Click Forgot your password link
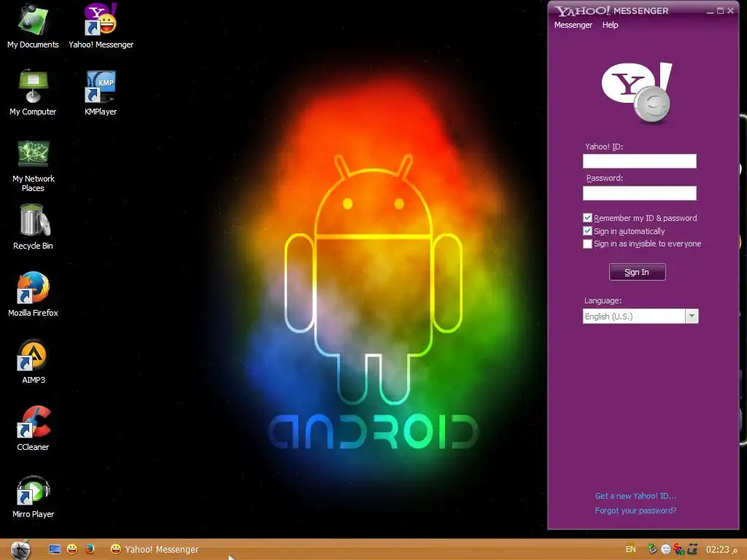747x560 pixels. 635,510
